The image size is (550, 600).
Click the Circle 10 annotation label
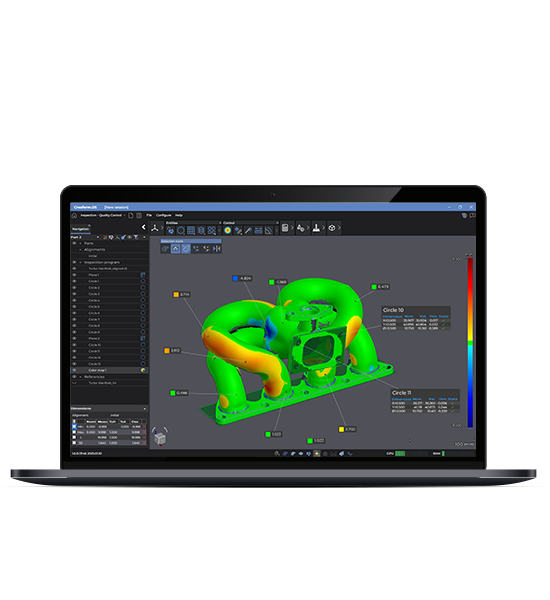coord(393,310)
